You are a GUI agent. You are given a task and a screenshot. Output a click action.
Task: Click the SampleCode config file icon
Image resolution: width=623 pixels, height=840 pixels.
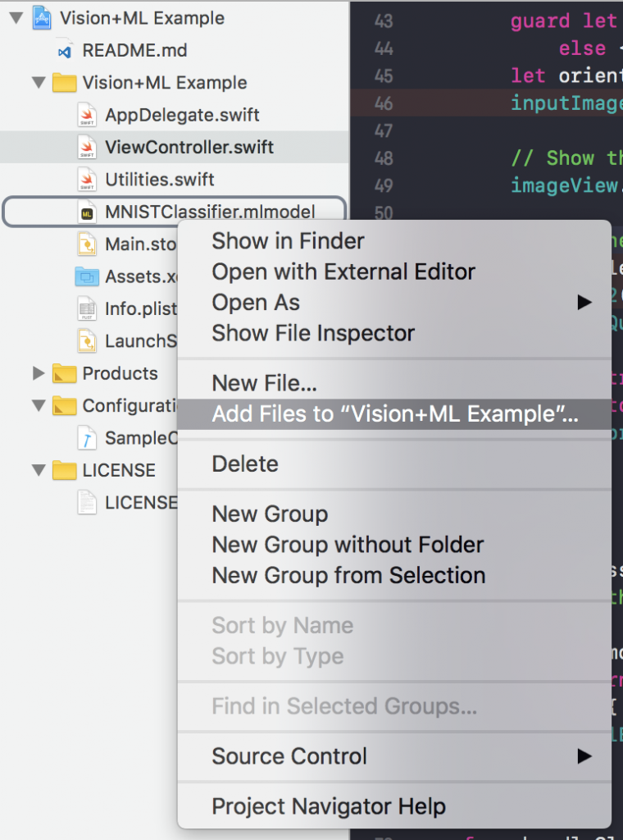pyautogui.click(x=87, y=438)
